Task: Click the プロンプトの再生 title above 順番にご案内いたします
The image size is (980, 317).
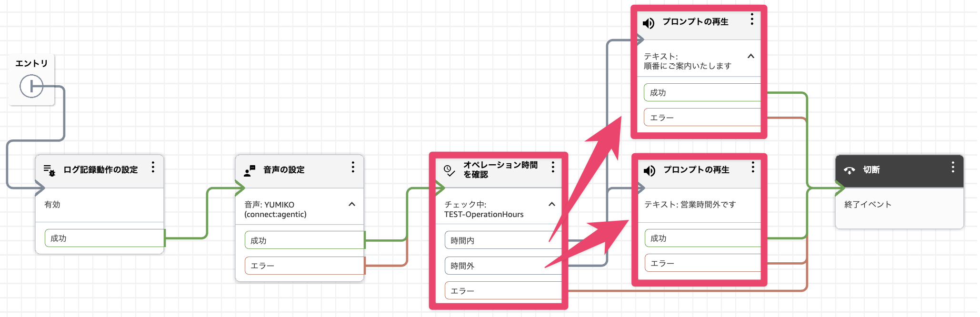Action: (x=696, y=22)
